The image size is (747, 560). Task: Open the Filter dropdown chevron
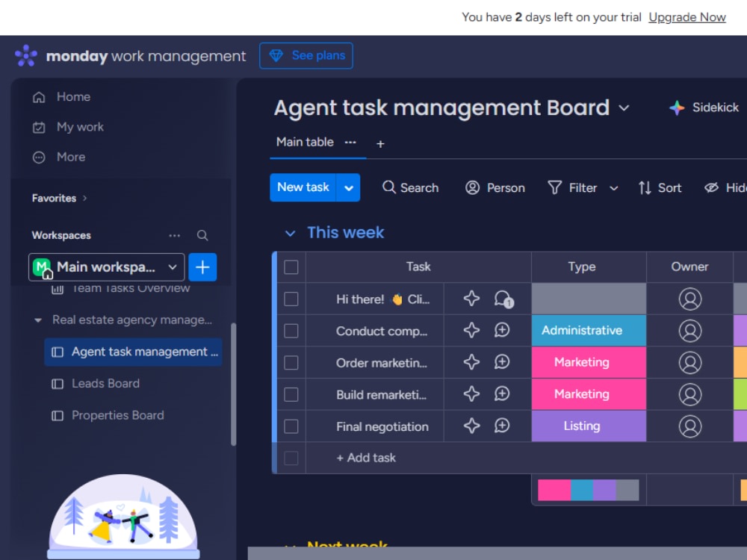coord(613,188)
